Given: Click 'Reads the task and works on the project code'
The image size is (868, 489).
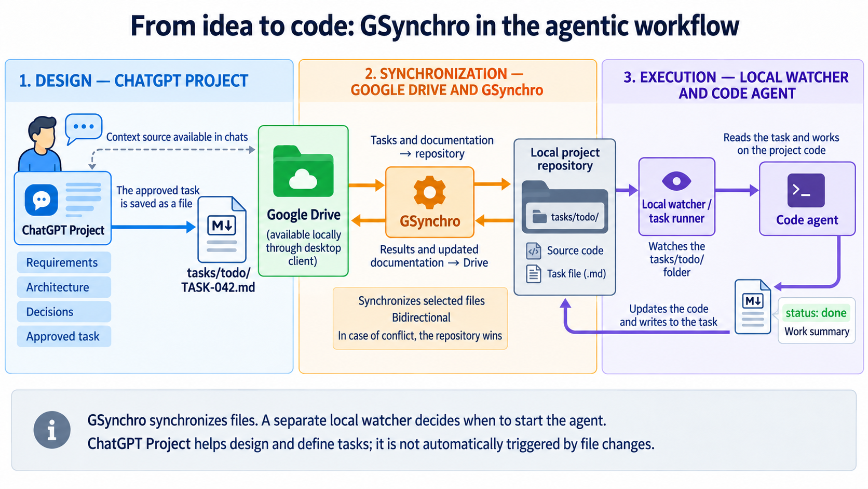Looking at the screenshot, I should (x=781, y=144).
